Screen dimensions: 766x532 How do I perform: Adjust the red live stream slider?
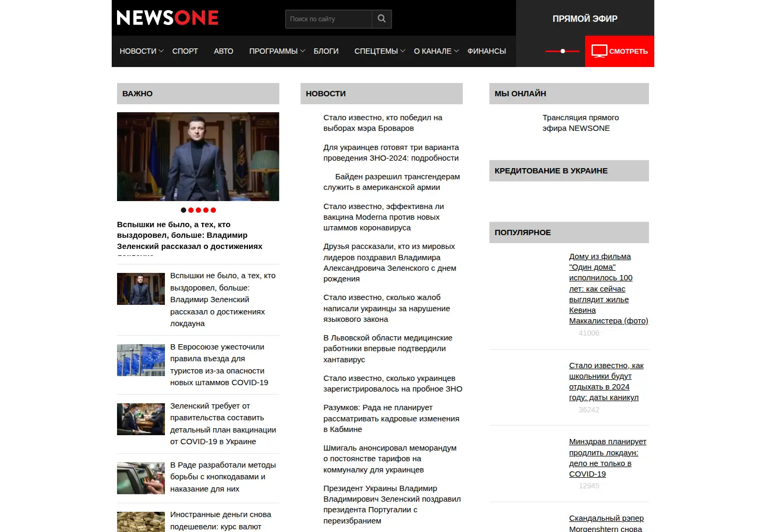coord(562,51)
